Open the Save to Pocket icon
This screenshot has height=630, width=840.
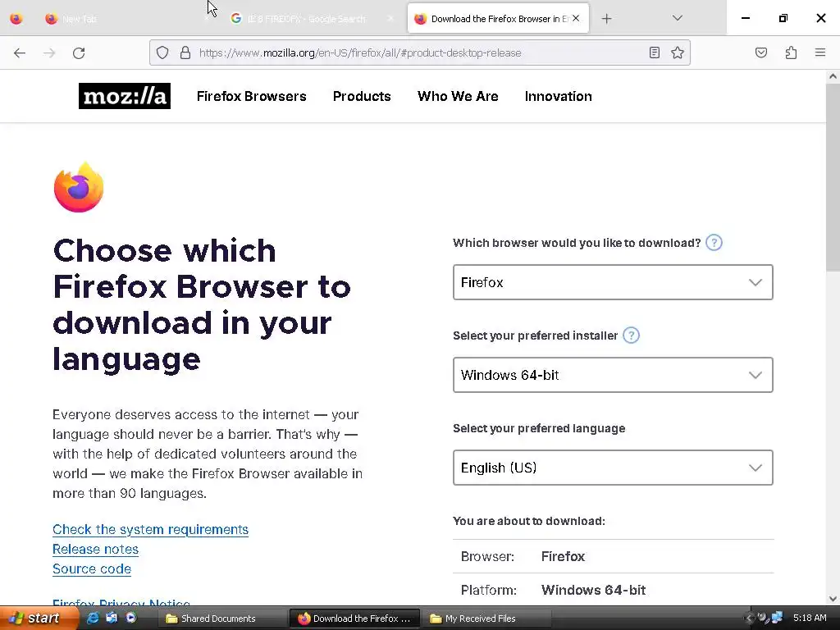[x=760, y=52]
